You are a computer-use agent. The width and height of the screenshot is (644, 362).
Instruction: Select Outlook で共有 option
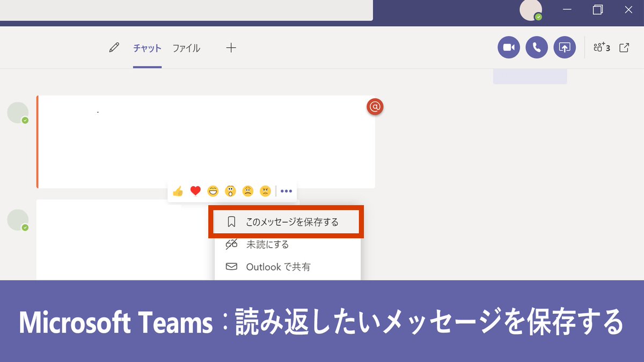pos(287,267)
